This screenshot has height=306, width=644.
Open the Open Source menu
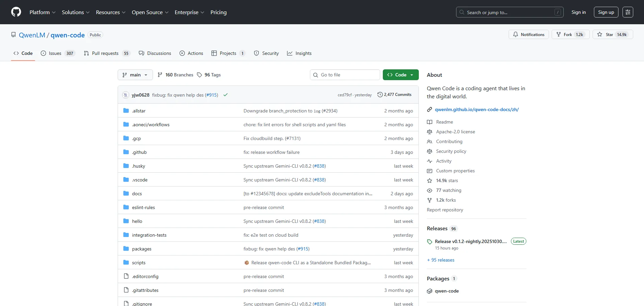[150, 12]
